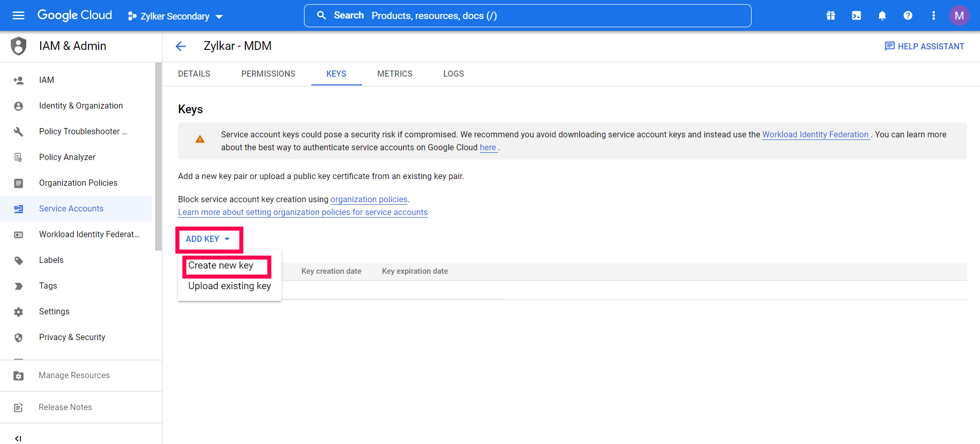Open the three-dot settings menu
The width and height of the screenshot is (980, 444).
[x=934, y=15]
